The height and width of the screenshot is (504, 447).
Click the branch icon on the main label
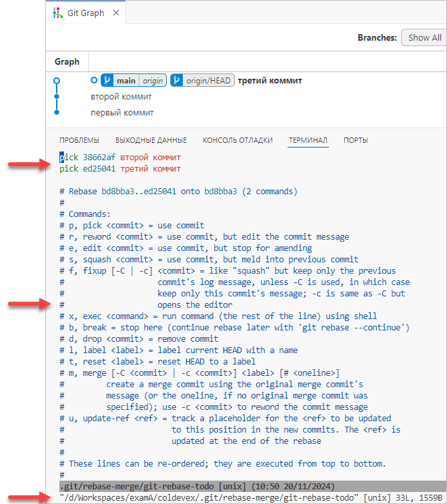tap(107, 81)
